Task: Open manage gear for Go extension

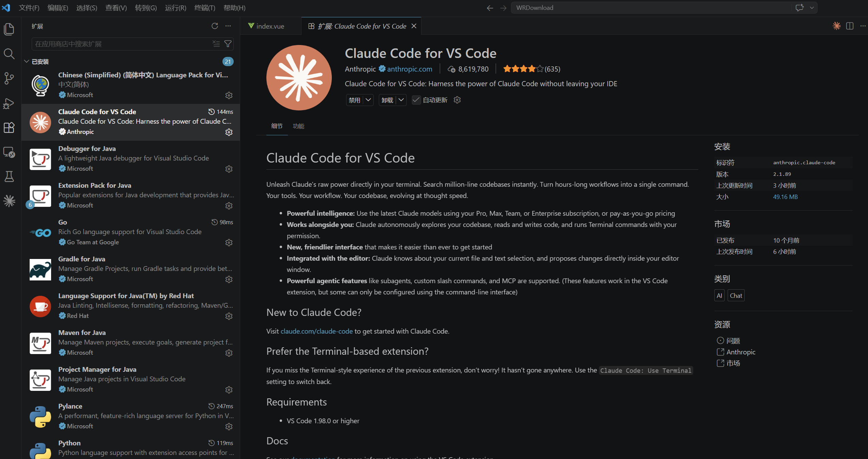Action: 229,243
